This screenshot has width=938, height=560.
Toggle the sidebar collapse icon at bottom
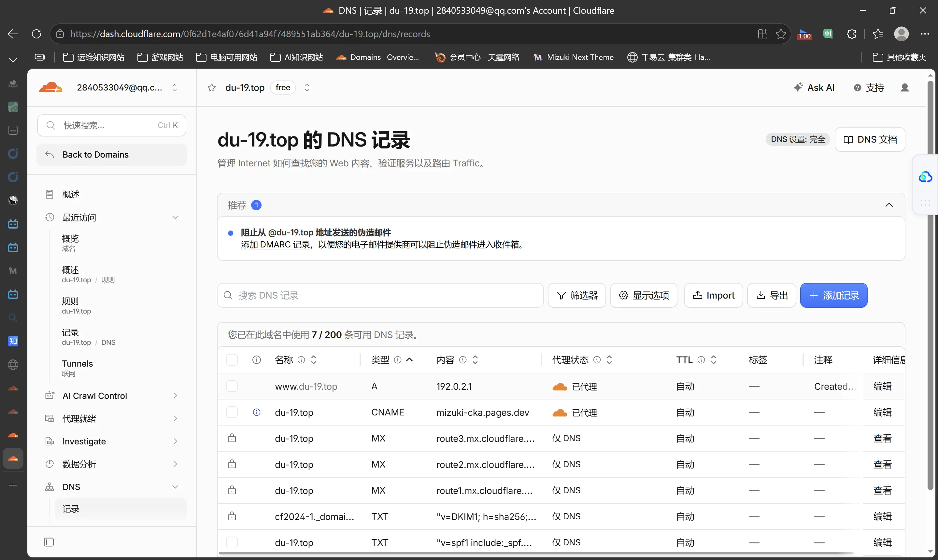49,542
